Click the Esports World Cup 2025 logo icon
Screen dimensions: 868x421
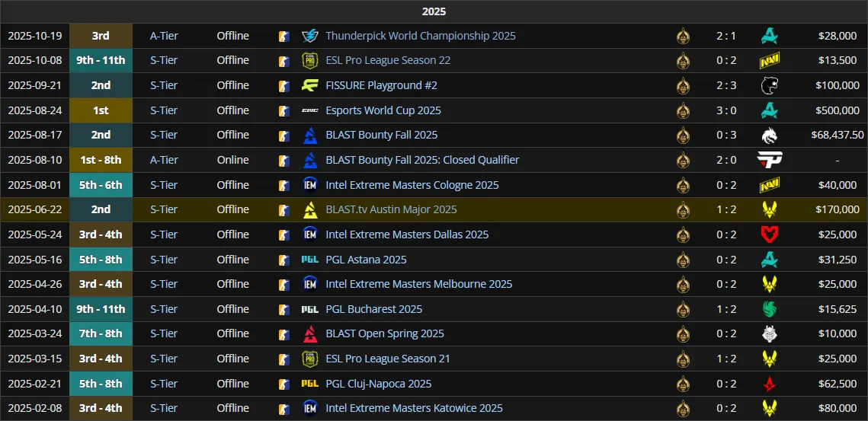click(x=310, y=110)
